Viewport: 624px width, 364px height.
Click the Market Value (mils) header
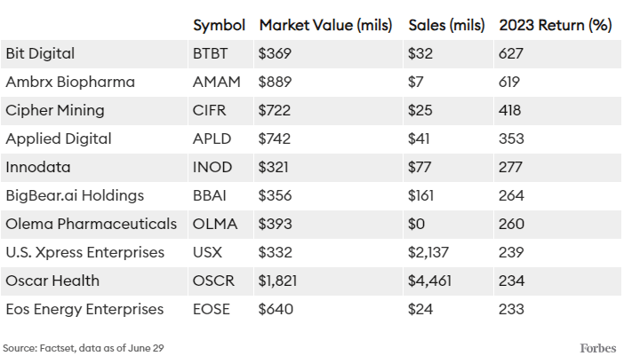pyautogui.click(x=325, y=26)
